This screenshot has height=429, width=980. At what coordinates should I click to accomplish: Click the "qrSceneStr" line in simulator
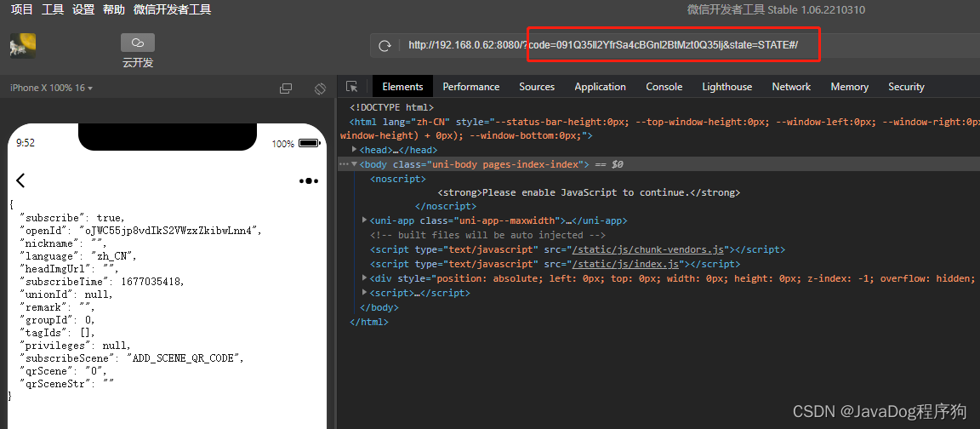click(67, 384)
